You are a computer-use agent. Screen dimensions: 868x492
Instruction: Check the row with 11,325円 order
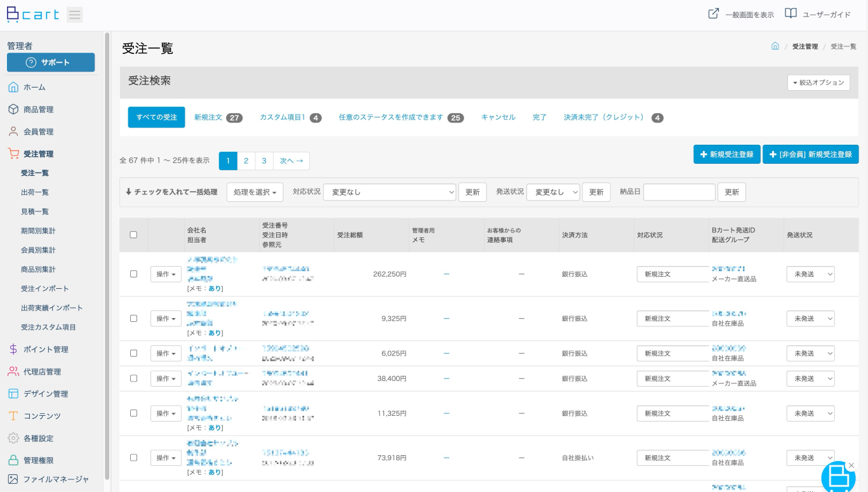[x=133, y=413]
